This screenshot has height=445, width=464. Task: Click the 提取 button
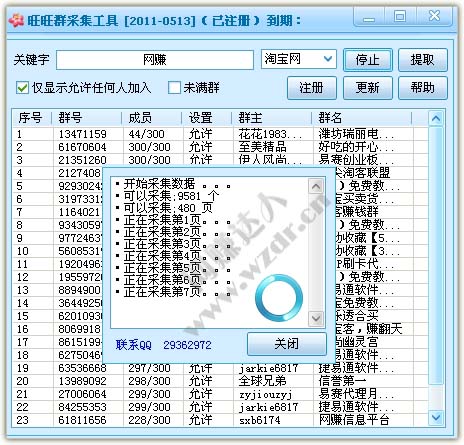(423, 60)
